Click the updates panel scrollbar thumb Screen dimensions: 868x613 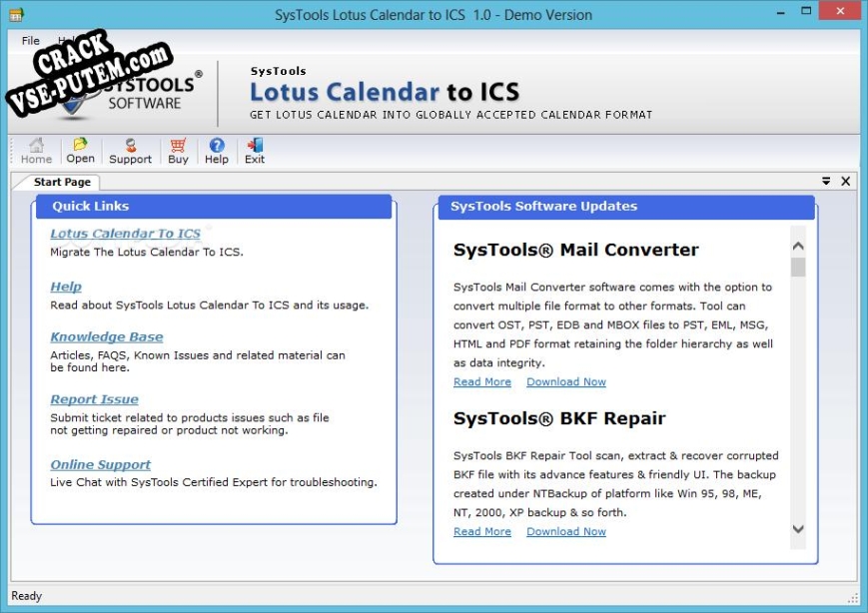point(798,267)
